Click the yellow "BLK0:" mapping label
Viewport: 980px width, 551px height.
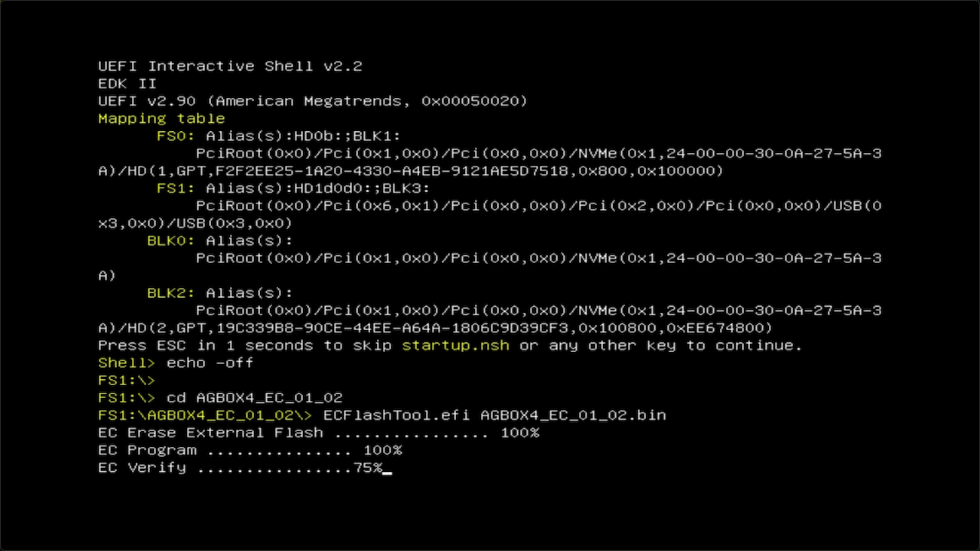pyautogui.click(x=171, y=240)
